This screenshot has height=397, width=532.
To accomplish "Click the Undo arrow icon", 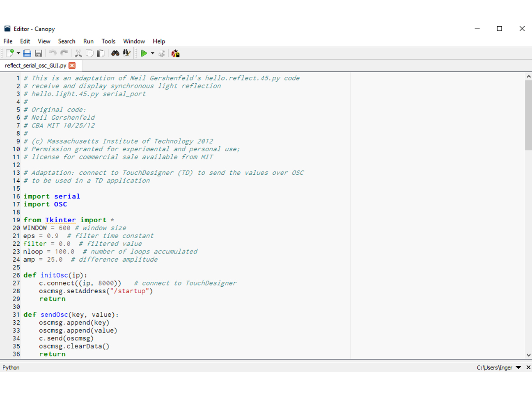I will [x=53, y=53].
